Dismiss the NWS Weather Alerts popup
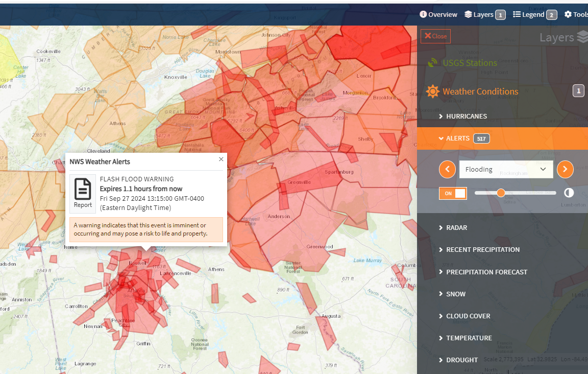Viewport: 588px width, 374px height. tap(220, 159)
